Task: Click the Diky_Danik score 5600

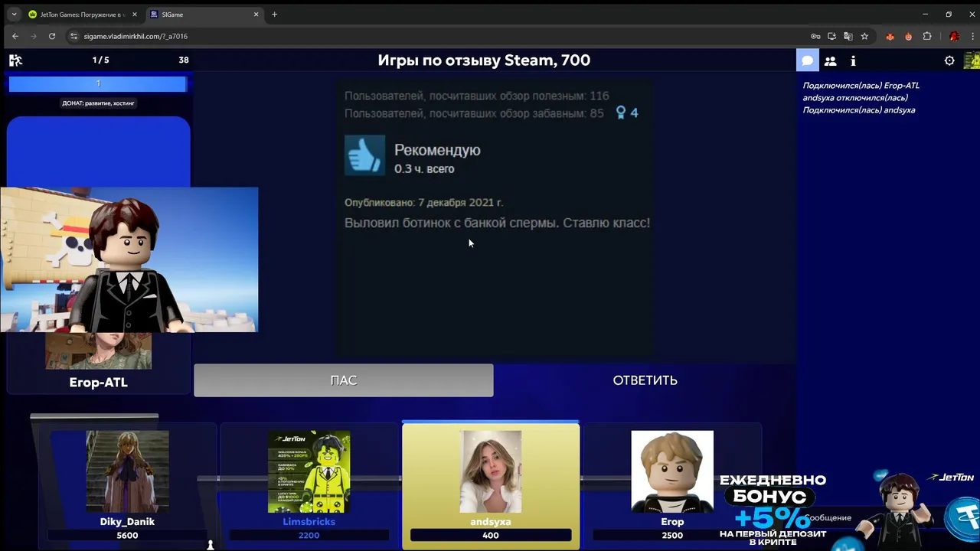Action: [127, 535]
